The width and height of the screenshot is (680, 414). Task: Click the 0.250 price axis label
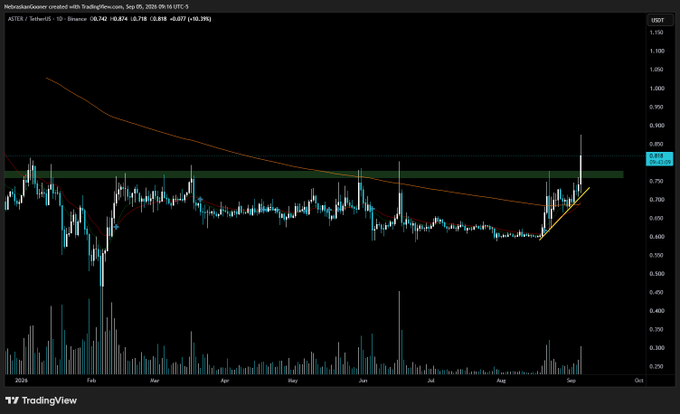pos(657,367)
